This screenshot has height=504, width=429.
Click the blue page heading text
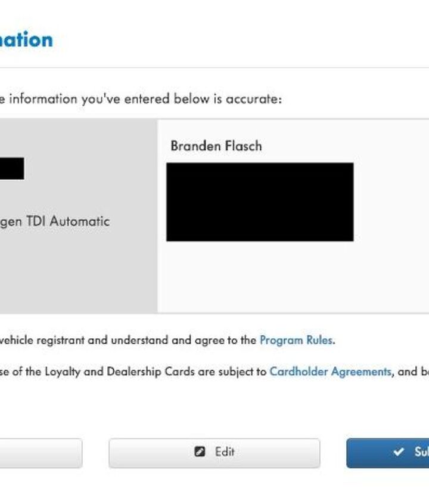(26, 40)
